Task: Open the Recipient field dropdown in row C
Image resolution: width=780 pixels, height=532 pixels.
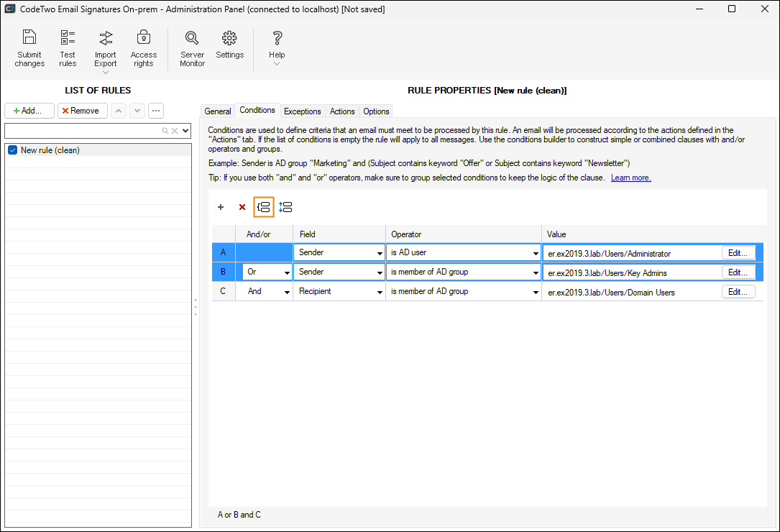Action: coord(380,292)
